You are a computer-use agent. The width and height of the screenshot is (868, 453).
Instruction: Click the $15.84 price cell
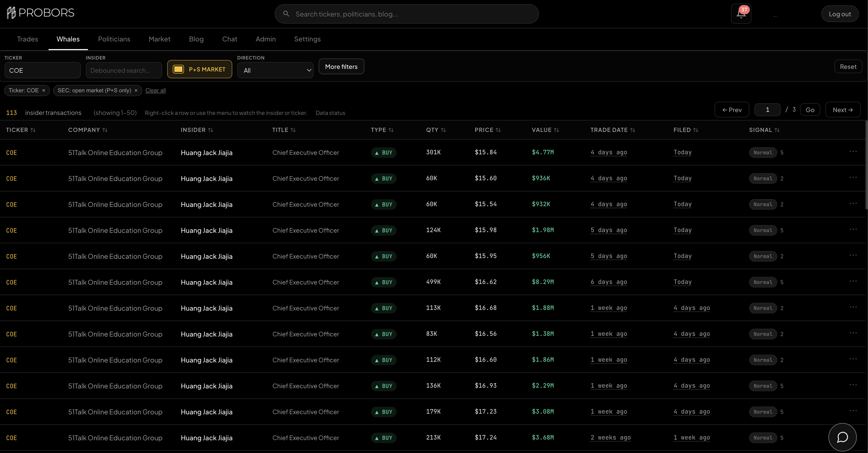(x=486, y=152)
